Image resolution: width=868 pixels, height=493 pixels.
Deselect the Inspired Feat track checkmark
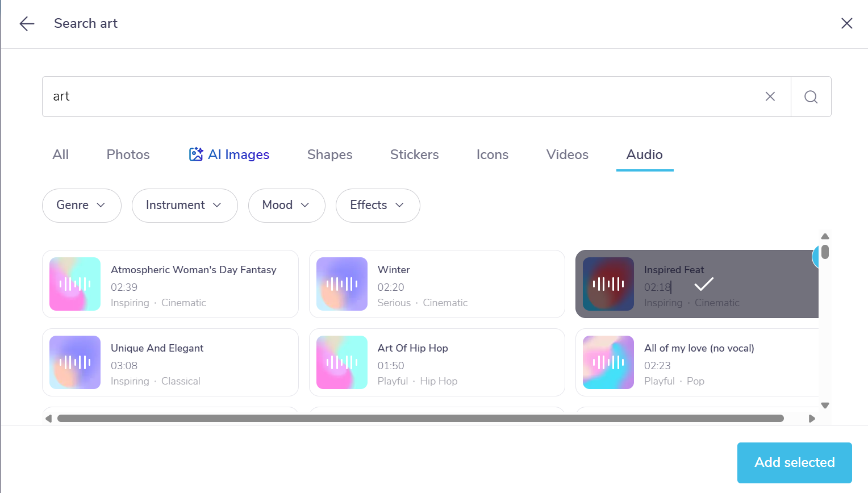click(x=703, y=284)
